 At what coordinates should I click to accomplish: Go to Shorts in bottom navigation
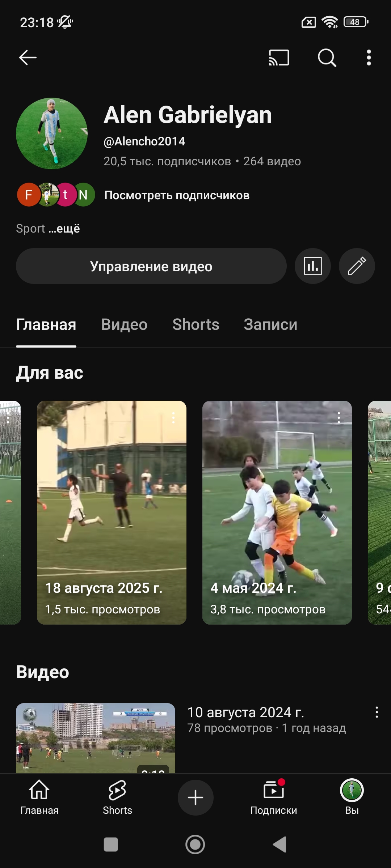[117, 797]
